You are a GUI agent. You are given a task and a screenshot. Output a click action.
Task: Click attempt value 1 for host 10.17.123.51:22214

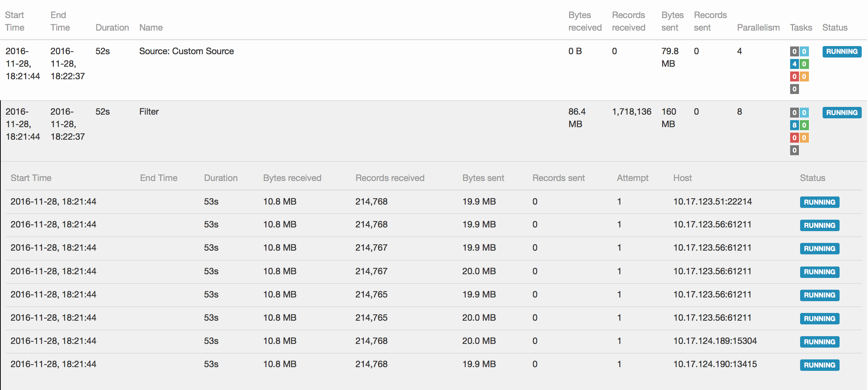[x=619, y=202]
